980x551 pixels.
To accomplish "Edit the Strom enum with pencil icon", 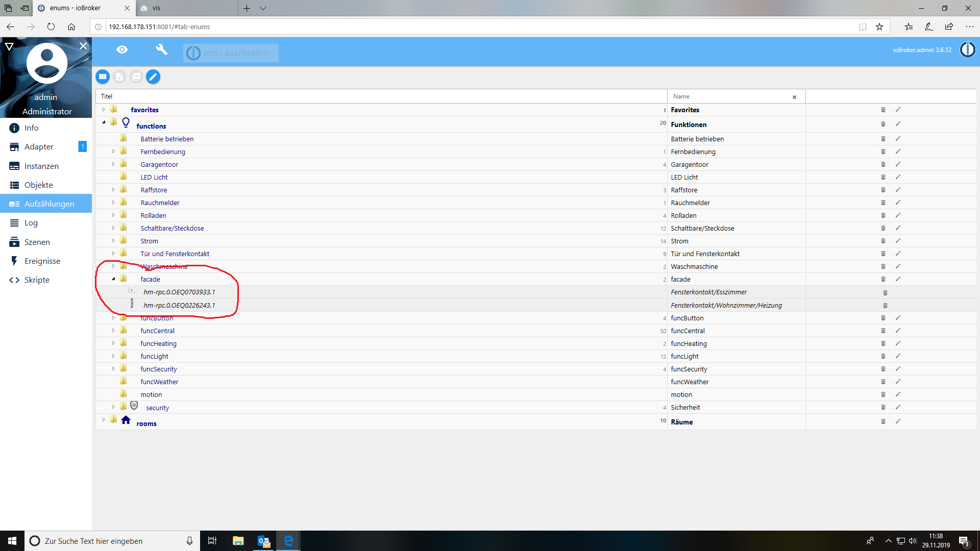I will coord(898,241).
